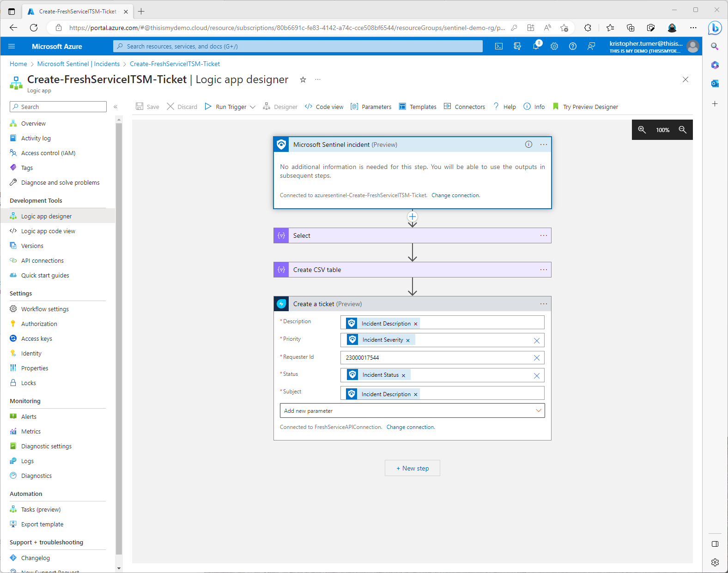Viewport: 728px width, 573px height.
Task: Click the New step button
Action: click(413, 468)
